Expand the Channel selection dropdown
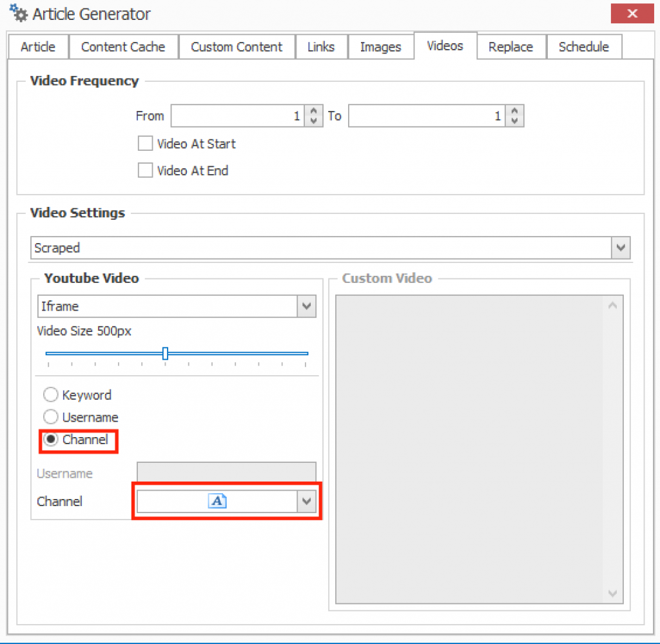This screenshot has width=660, height=644. (307, 501)
